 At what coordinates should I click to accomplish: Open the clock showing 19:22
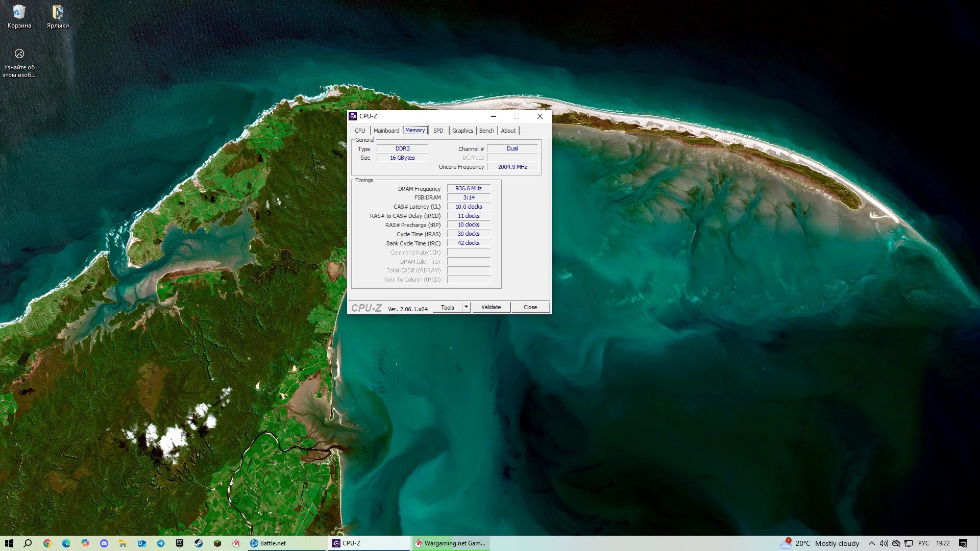pyautogui.click(x=943, y=543)
